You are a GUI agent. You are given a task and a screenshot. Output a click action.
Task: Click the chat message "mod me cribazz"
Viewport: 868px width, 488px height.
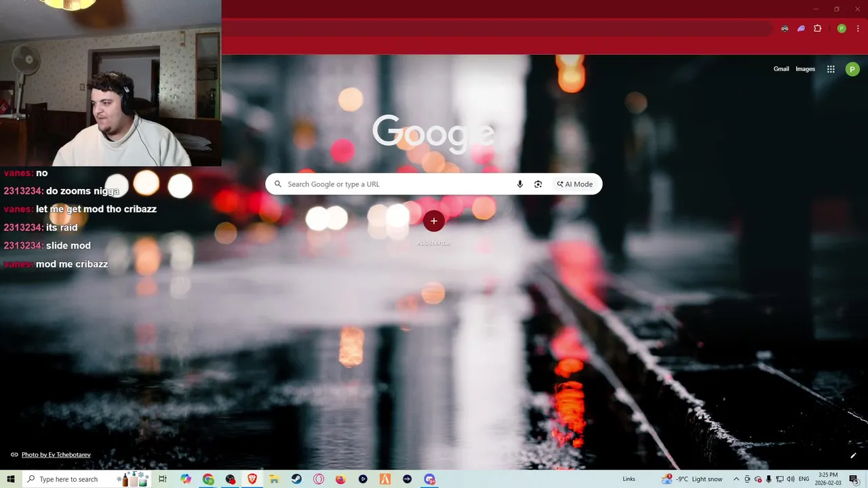point(72,264)
